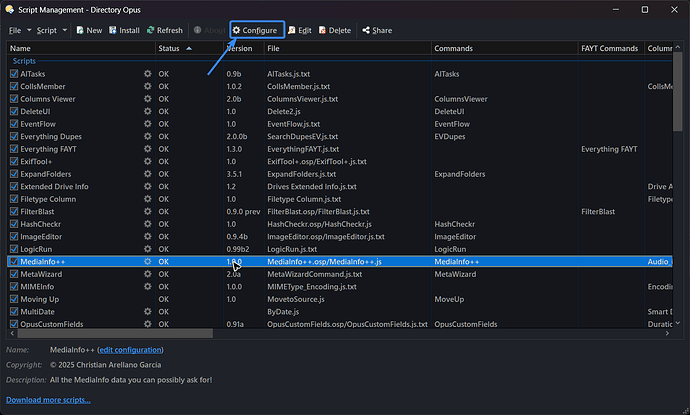Open the gear icon for MediaInfo++
The image size is (690, 415).
point(147,262)
